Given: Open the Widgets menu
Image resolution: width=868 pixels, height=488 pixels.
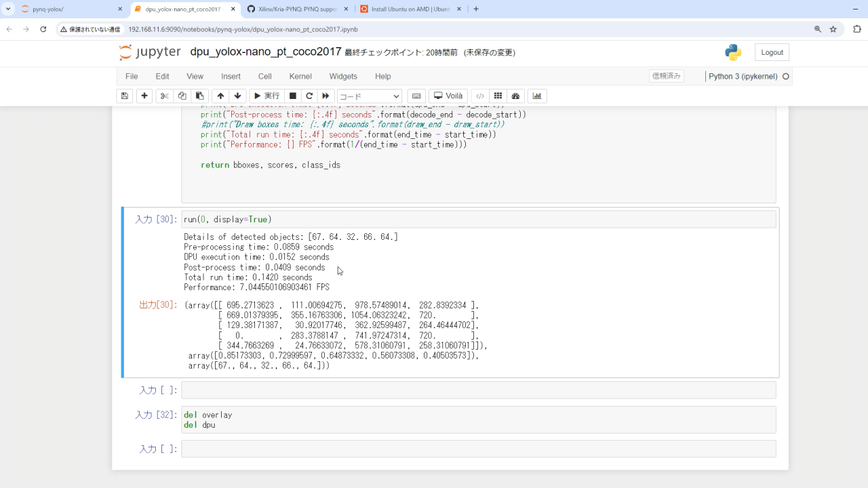Looking at the screenshot, I should tap(343, 77).
